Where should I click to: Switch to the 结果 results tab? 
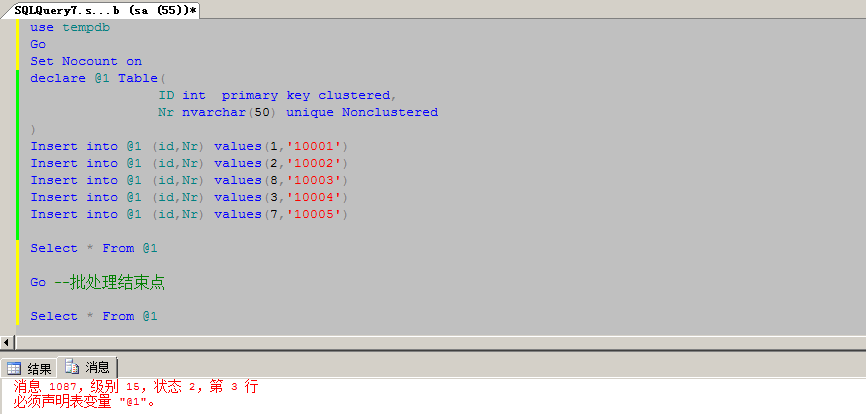click(x=30, y=368)
